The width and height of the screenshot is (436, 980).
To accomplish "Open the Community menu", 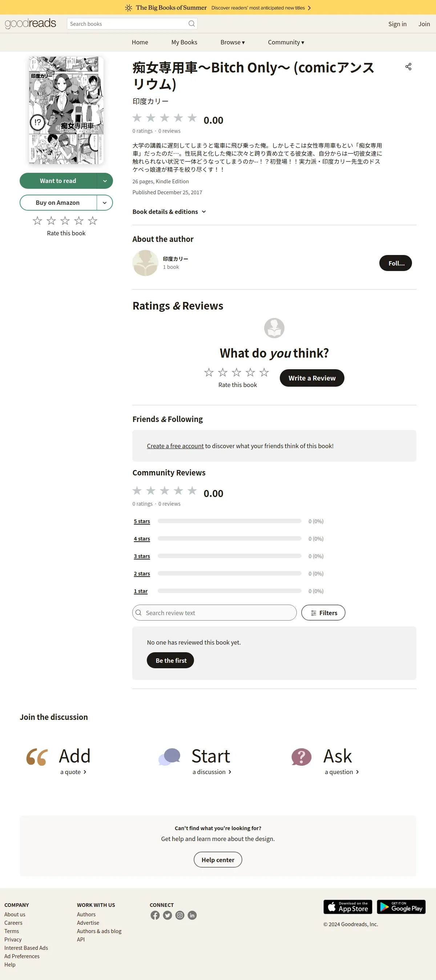I will click(x=286, y=42).
